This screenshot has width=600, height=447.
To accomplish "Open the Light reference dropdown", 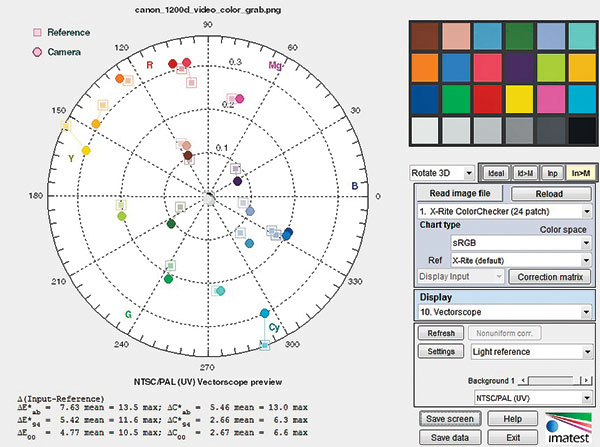I will point(532,352).
